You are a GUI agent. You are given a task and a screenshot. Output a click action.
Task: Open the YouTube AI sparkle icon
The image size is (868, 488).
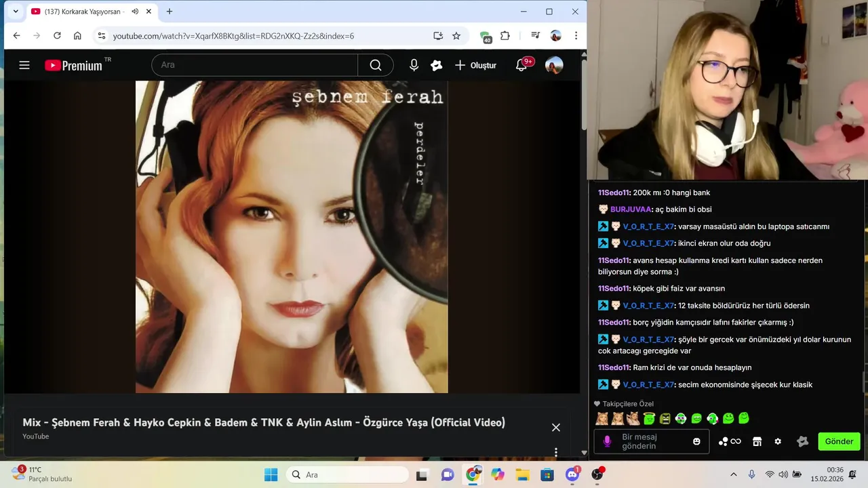(x=437, y=65)
